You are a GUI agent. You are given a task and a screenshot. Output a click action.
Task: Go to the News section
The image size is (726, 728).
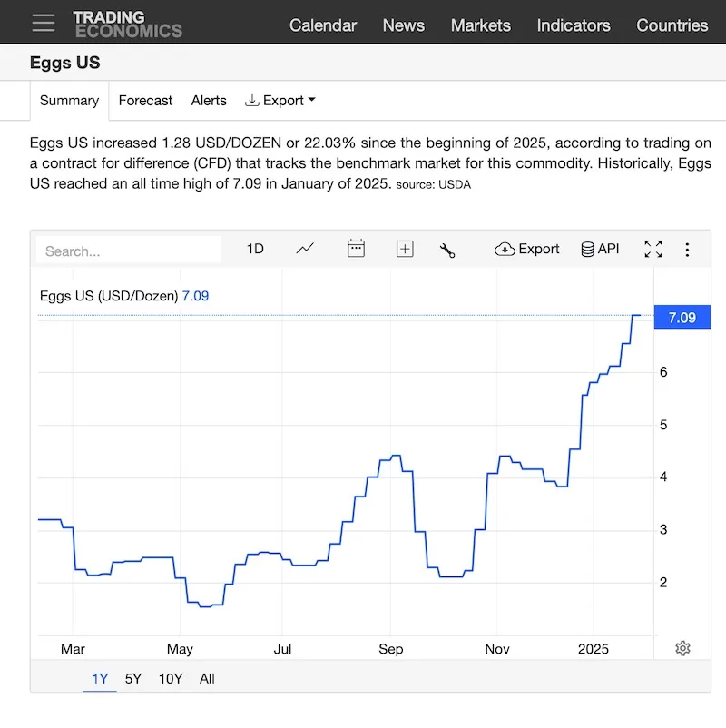coord(404,25)
